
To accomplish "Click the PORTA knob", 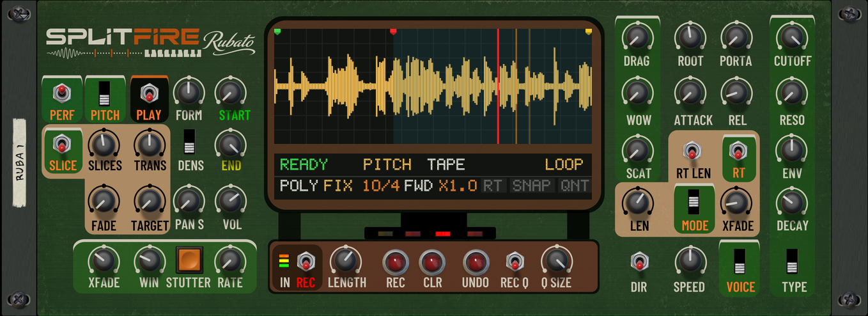I will tap(735, 37).
